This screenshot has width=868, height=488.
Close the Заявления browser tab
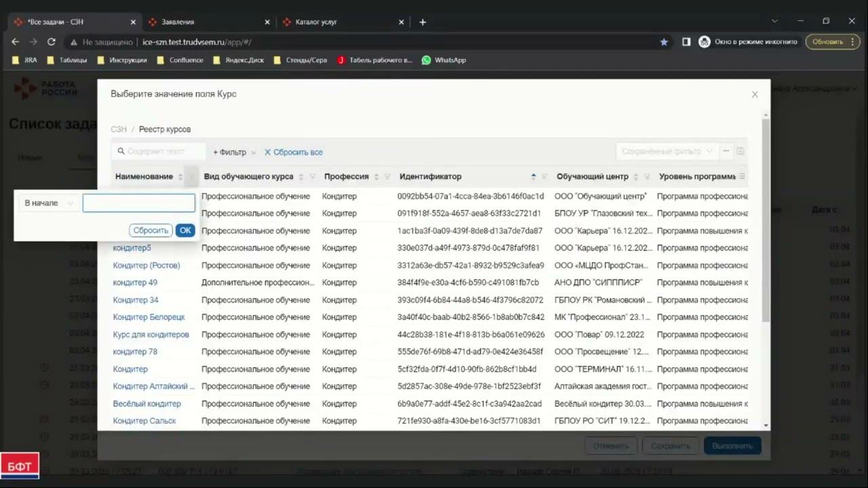267,22
